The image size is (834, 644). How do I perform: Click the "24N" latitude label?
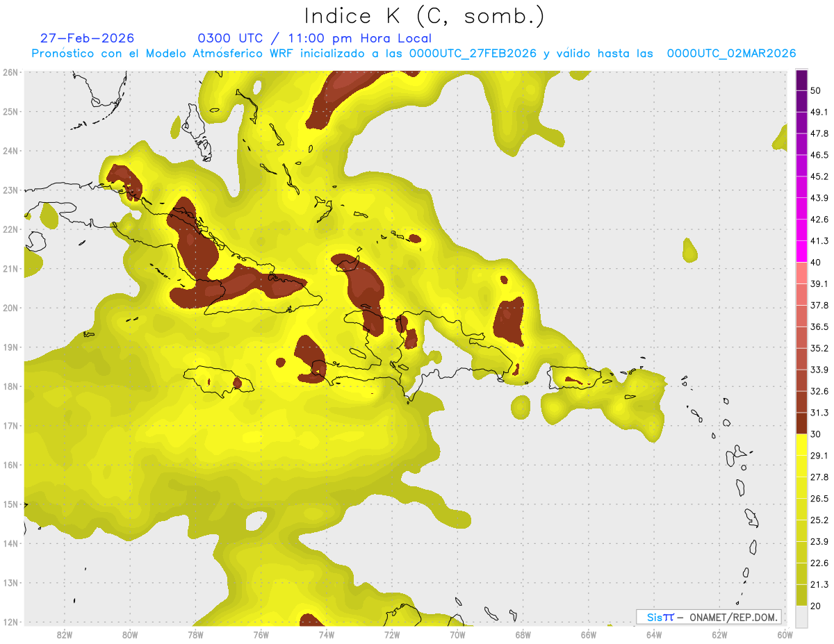coord(10,151)
